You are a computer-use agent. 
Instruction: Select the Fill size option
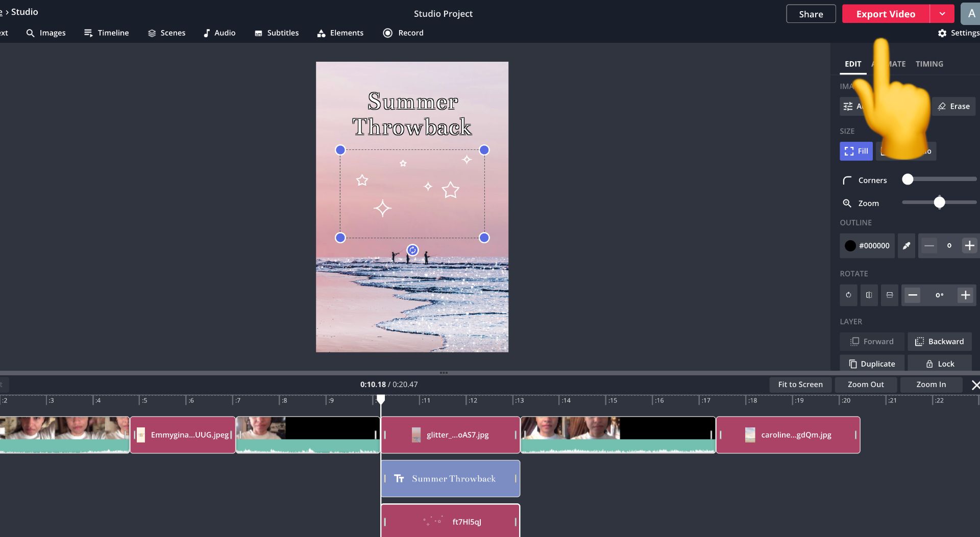[x=856, y=151]
